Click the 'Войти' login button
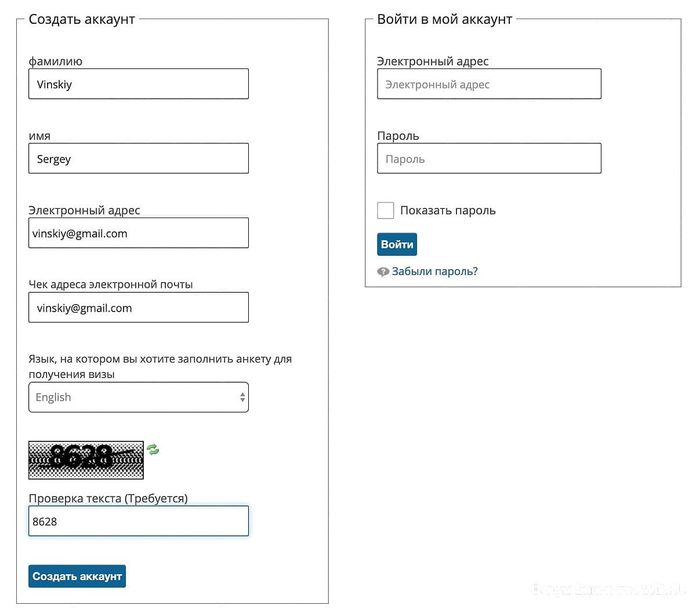Screen dimensions: 696x616 [397, 244]
